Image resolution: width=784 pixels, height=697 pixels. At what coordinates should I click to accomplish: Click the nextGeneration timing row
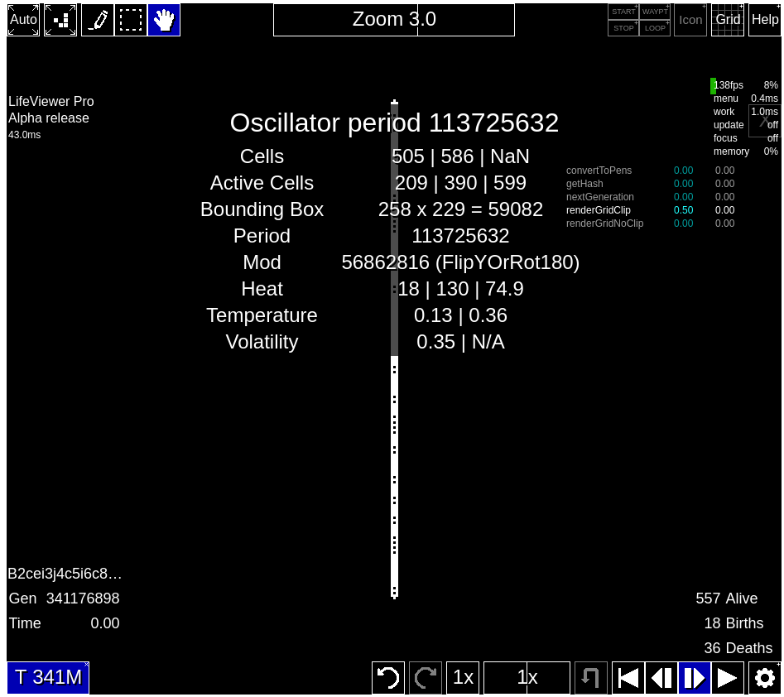point(650,197)
